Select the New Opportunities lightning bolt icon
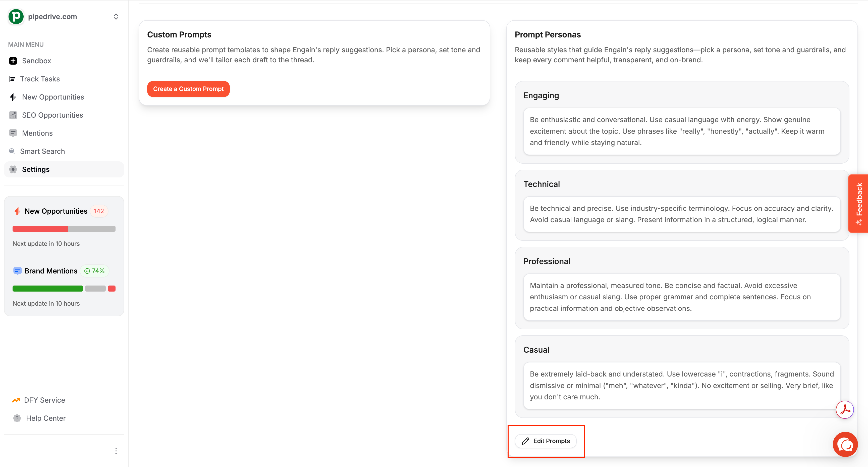Screen dimensions: 868x467 (x=13, y=97)
